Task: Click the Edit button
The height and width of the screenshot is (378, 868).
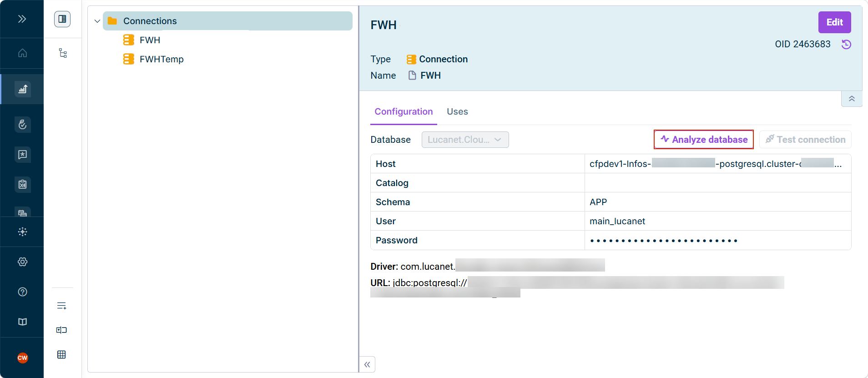Action: pos(834,22)
